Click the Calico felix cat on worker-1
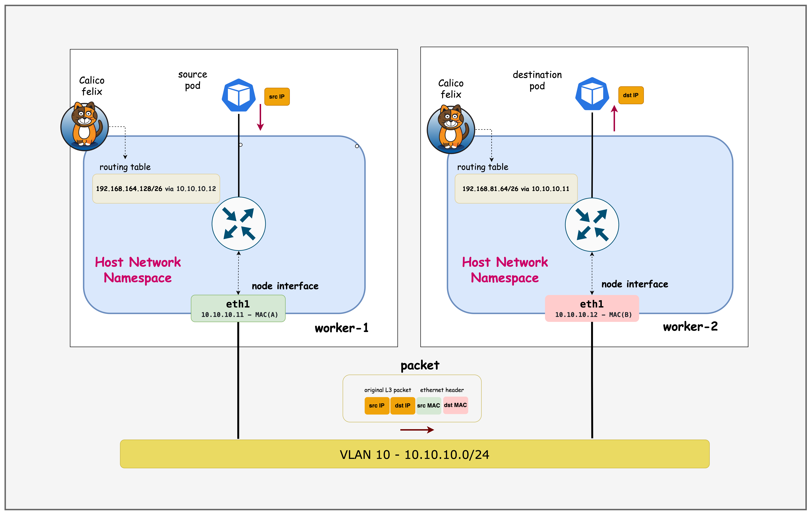The height and width of the screenshot is (515, 812). (x=84, y=127)
